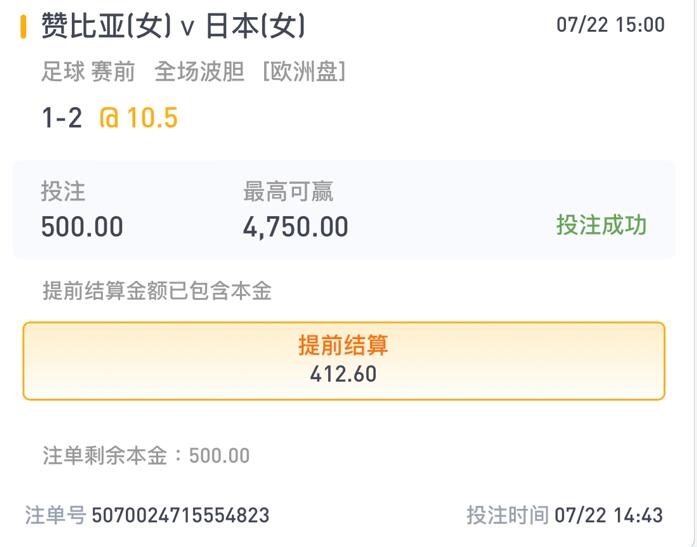Viewport: 697px width, 547px height.
Task: Click the 投注时间 07/22 14:43 timestamp
Action: (x=564, y=515)
